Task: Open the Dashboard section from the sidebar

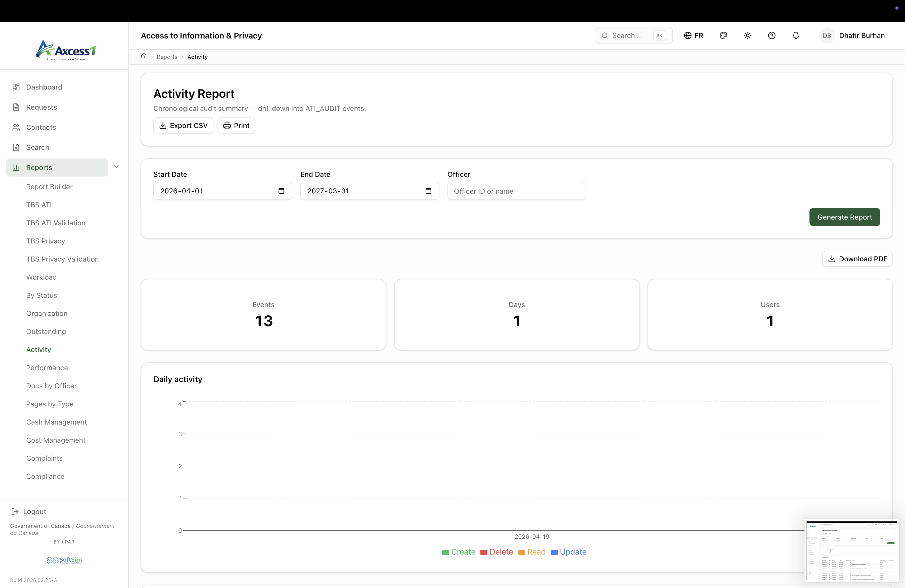Action: click(44, 87)
